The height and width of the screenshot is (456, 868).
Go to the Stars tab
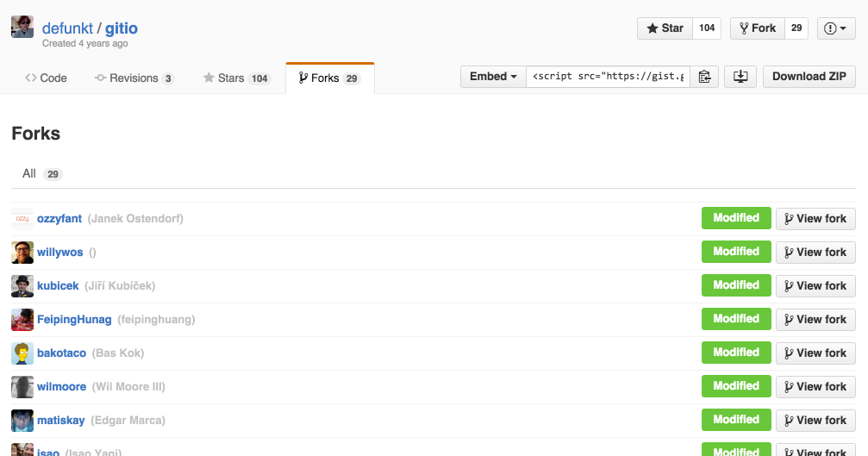coord(236,78)
